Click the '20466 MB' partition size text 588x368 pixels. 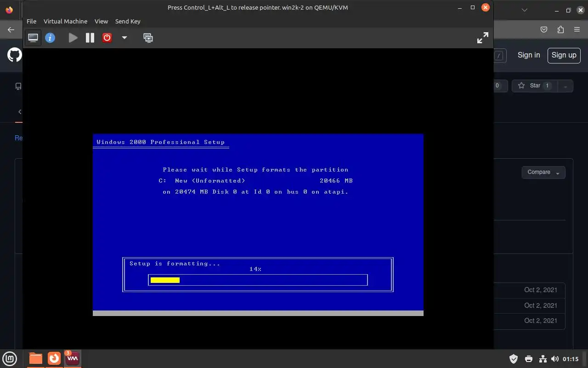point(336,181)
